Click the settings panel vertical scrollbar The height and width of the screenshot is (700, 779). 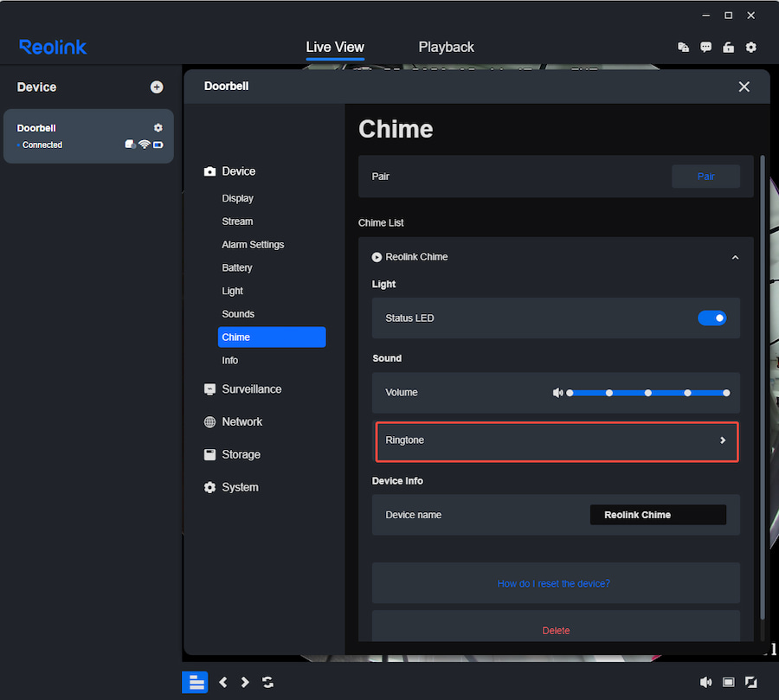tap(763, 388)
